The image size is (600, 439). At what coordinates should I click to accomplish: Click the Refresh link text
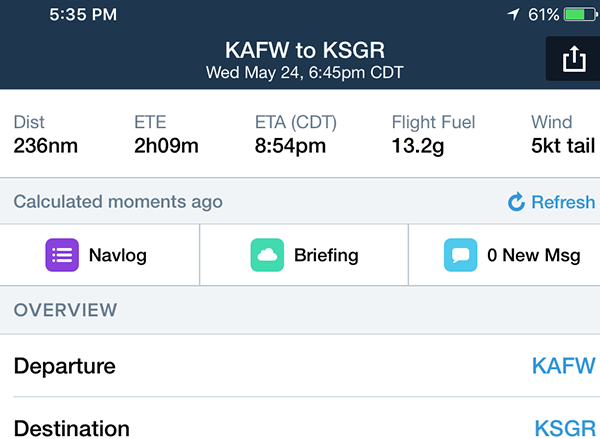point(563,202)
